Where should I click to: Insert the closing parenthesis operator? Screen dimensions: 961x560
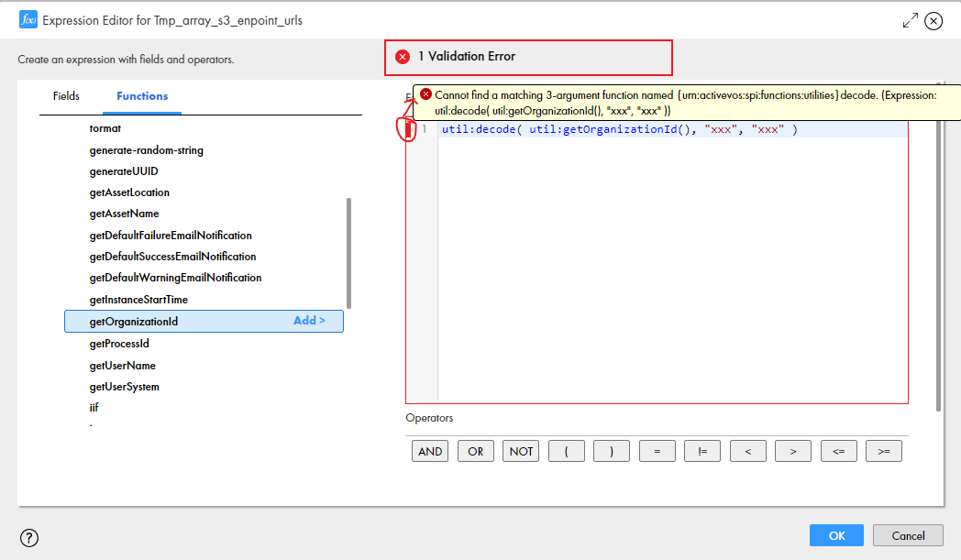tap(612, 452)
